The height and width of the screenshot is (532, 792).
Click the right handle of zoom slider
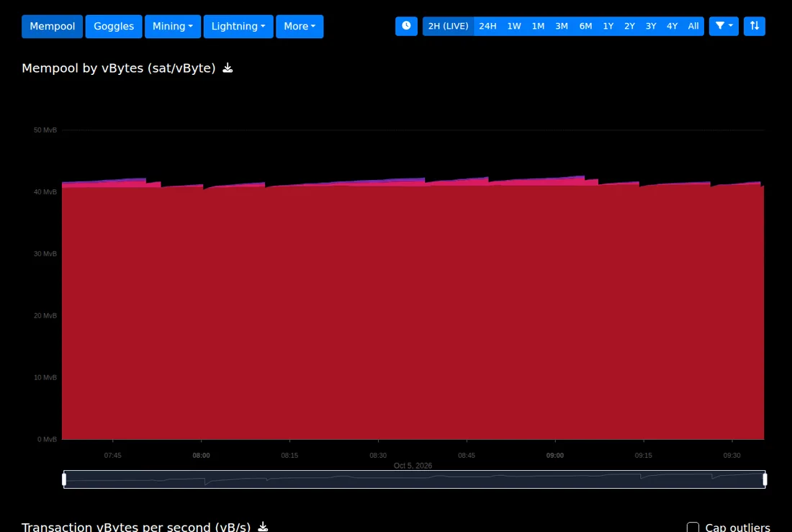tap(765, 479)
